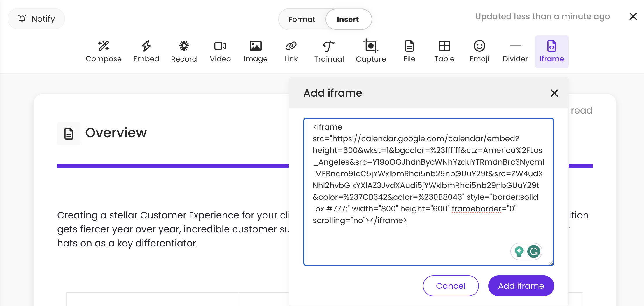
Task: Click the Iframe toolbar item
Action: click(x=552, y=51)
